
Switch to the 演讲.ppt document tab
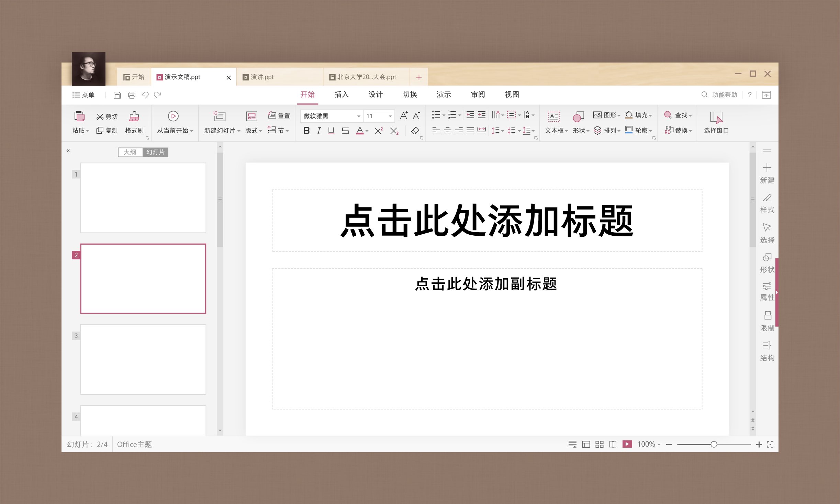[x=262, y=77]
